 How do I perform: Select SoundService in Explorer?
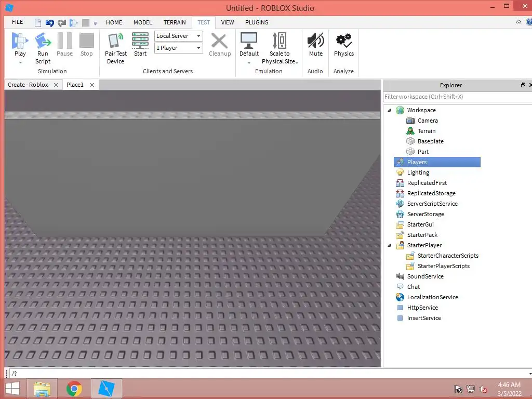click(425, 276)
